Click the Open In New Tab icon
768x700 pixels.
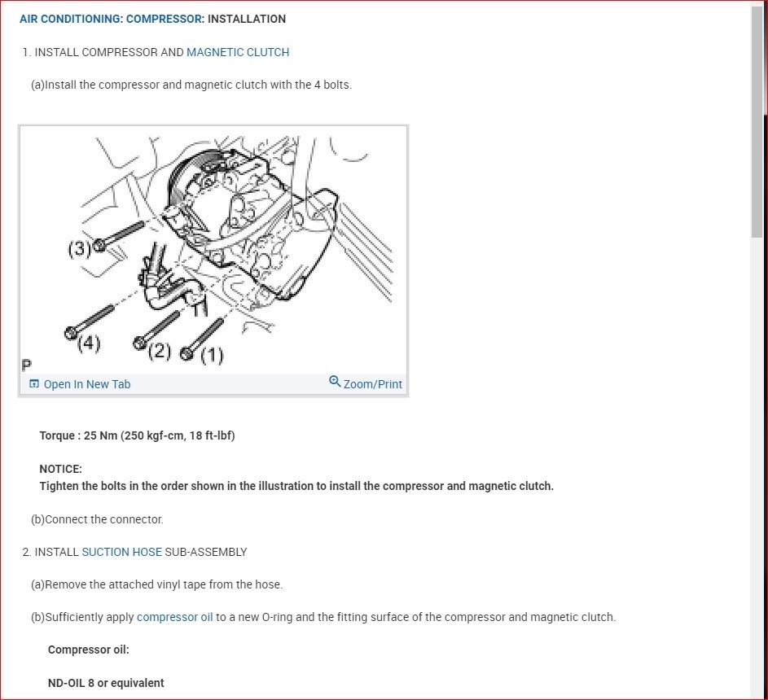[x=34, y=383]
